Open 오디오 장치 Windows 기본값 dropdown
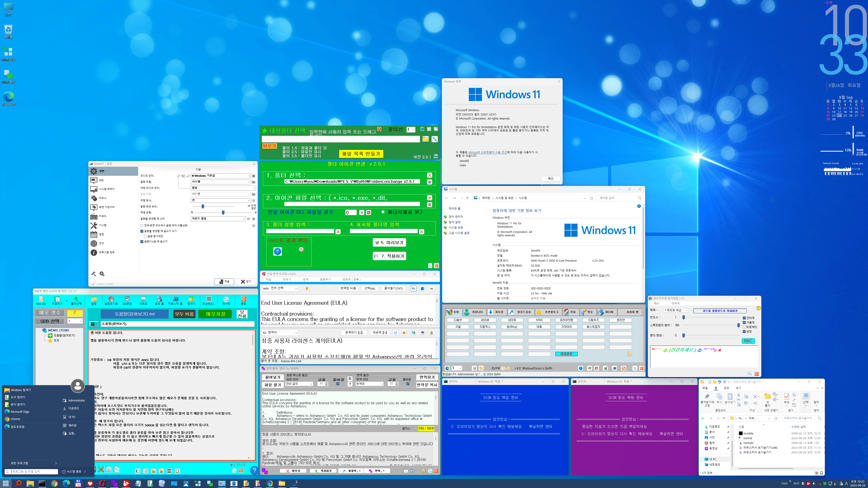The width and height of the screenshot is (868, 488). [221, 176]
